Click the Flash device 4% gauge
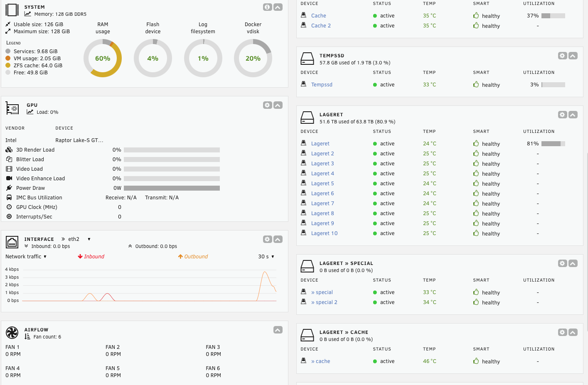This screenshot has width=588, height=385. (x=153, y=58)
